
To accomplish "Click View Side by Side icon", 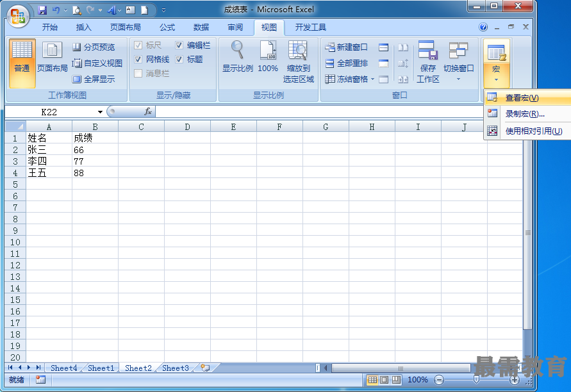I will (x=402, y=47).
